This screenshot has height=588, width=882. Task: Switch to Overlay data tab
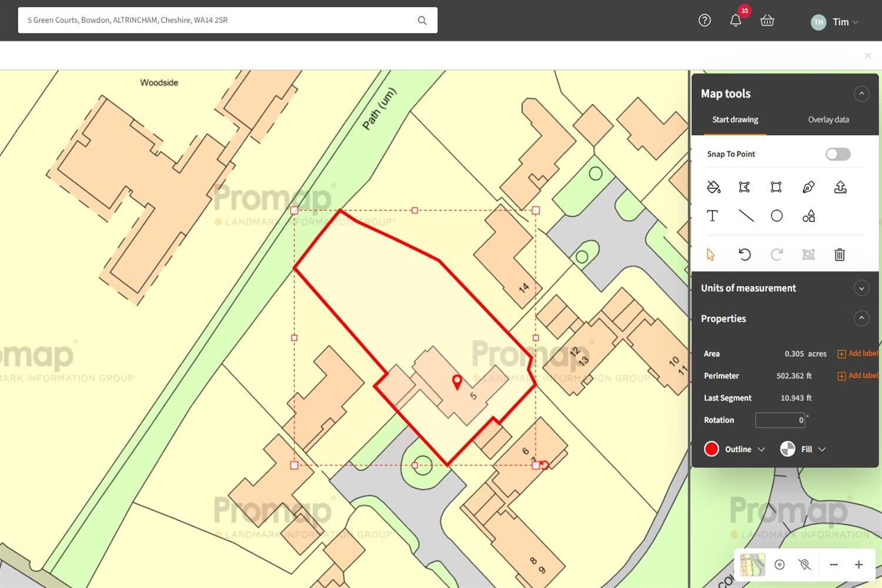pos(828,119)
